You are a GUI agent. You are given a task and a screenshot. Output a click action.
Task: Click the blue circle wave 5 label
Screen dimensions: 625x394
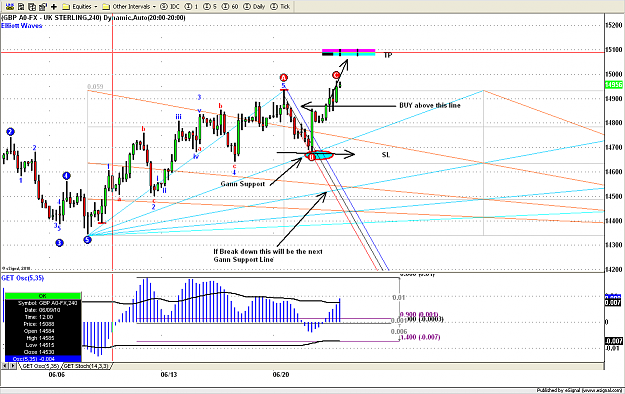(87, 240)
